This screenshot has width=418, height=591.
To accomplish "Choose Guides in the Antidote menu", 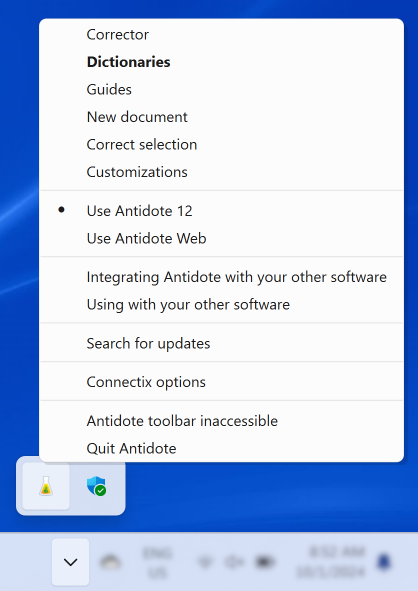I will coord(222,89).
